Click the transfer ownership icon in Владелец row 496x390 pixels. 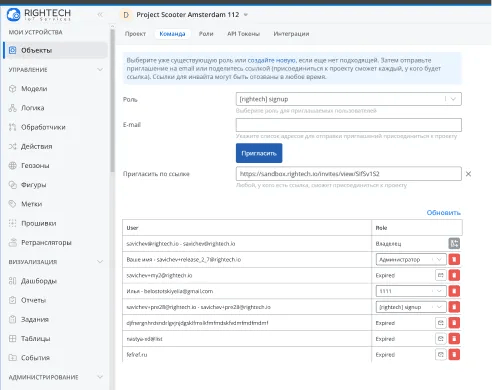pos(454,244)
